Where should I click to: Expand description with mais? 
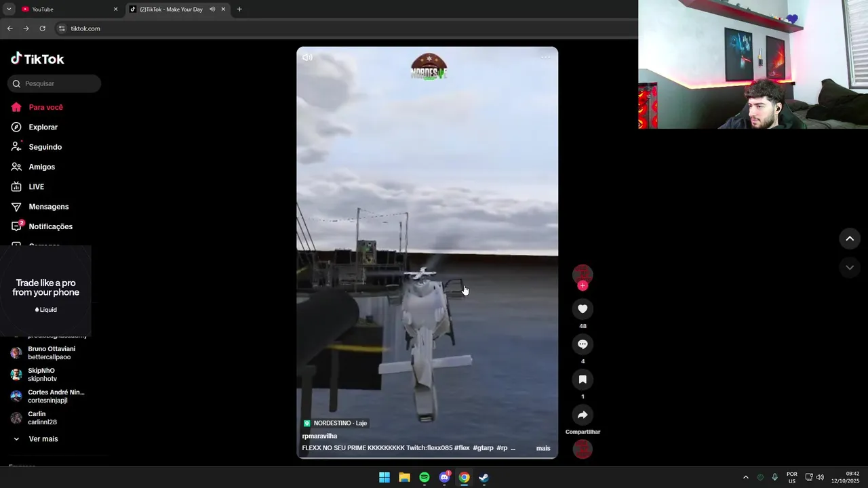tap(543, 448)
